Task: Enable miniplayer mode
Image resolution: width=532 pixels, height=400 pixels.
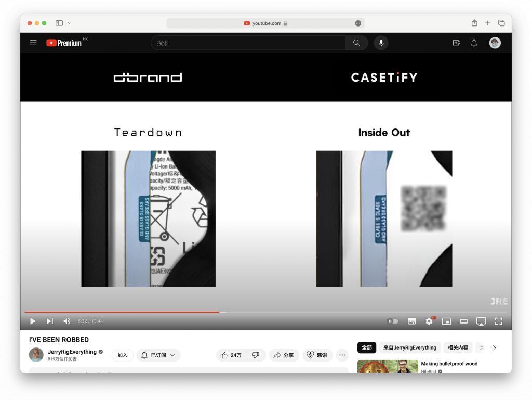Action: (446, 321)
